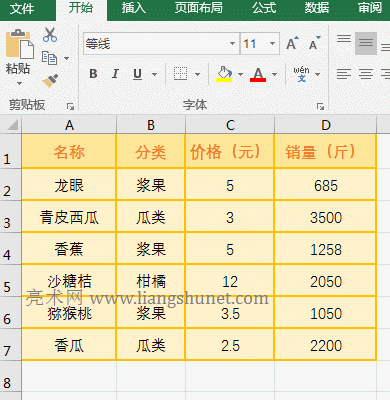The image size is (390, 400).
Task: Select the cell containing 柑橘
Action: [151, 280]
